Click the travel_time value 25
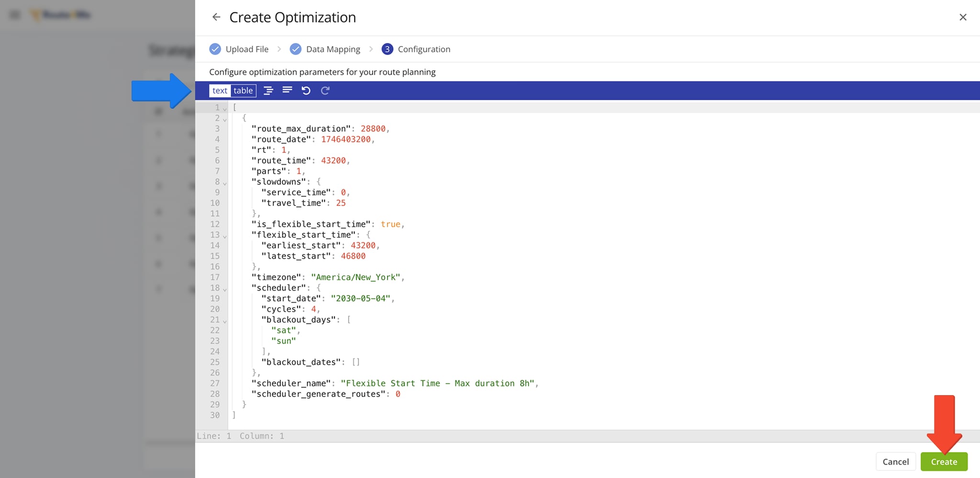 [341, 203]
